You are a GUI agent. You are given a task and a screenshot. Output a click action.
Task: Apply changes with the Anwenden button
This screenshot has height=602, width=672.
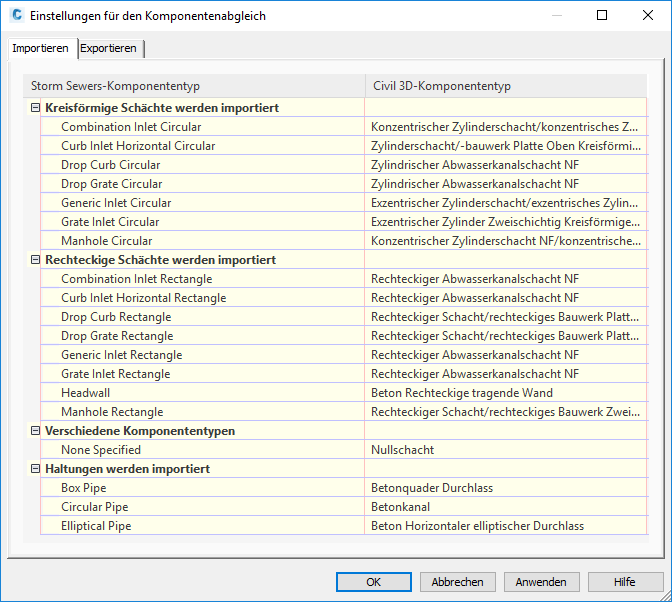point(541,582)
